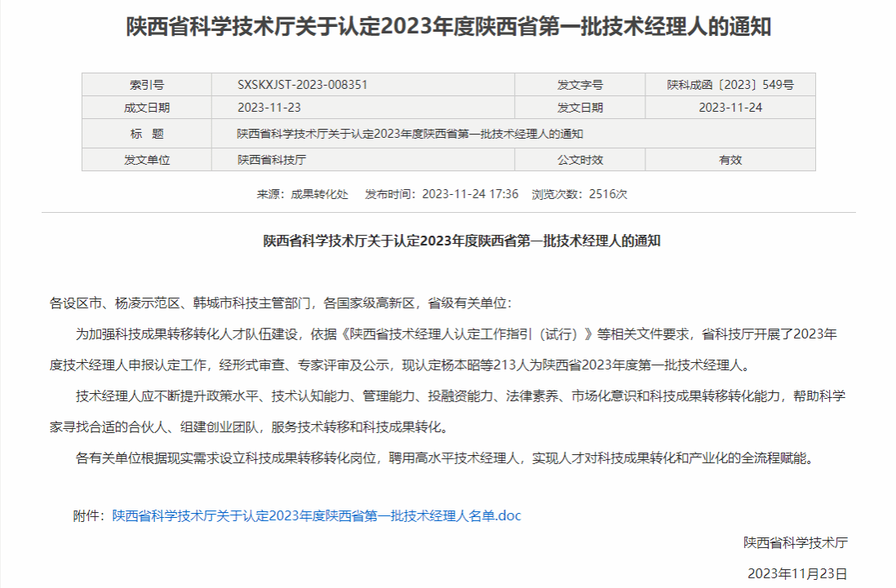Click the 标 题 label cell
The height and width of the screenshot is (588, 896).
(x=147, y=134)
